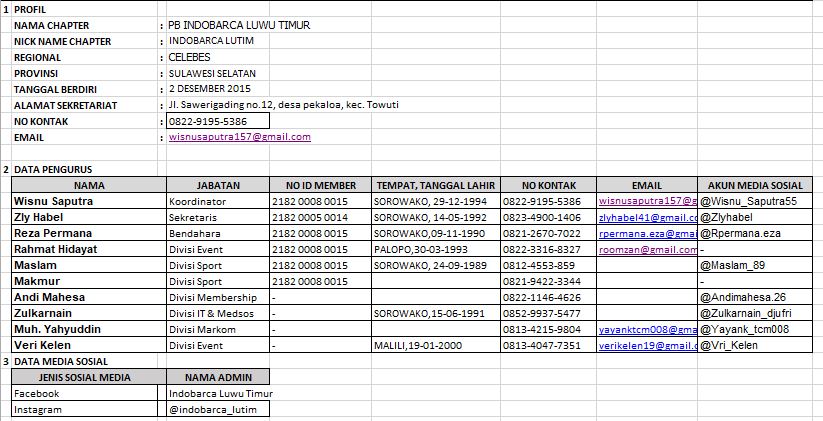Select the Reza Permana name cell
The image size is (823, 421).
click(x=89, y=233)
